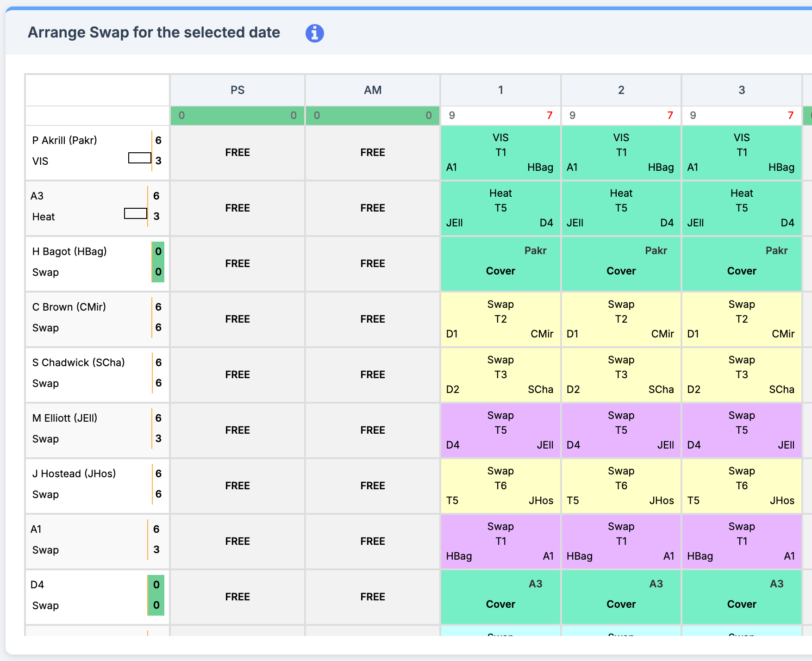This screenshot has width=812, height=661.
Task: Click H Bagot's Cover cell in period 2
Action: point(621,264)
